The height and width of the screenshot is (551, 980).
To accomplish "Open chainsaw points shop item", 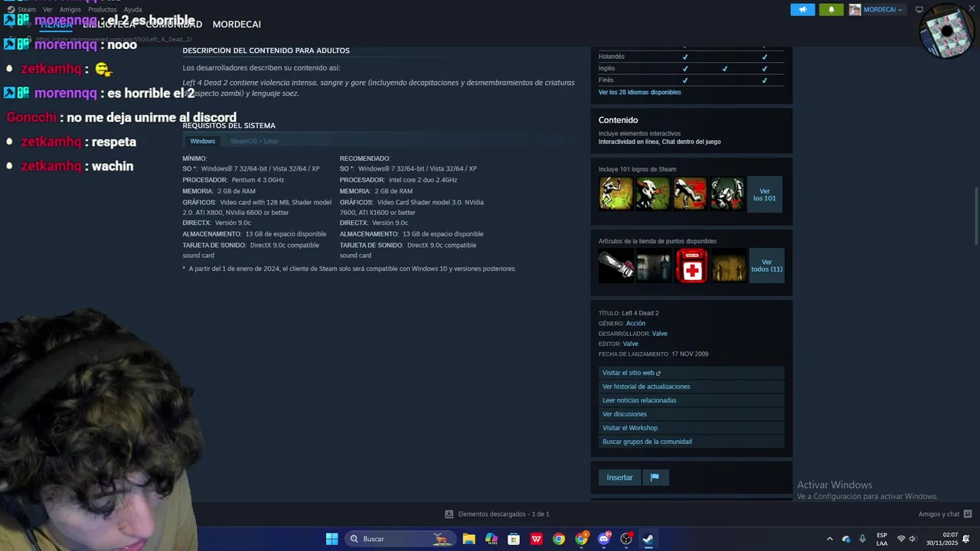I will click(616, 266).
